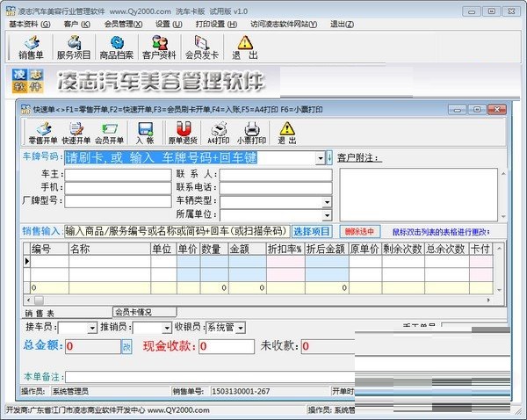
Task: Click the 入帐 save disk icon
Action: [146, 134]
